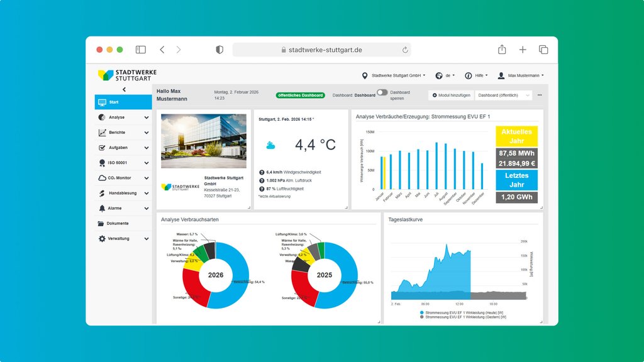Click the Letztes Jahr blue tile
644x362 pixels.
coord(517,180)
